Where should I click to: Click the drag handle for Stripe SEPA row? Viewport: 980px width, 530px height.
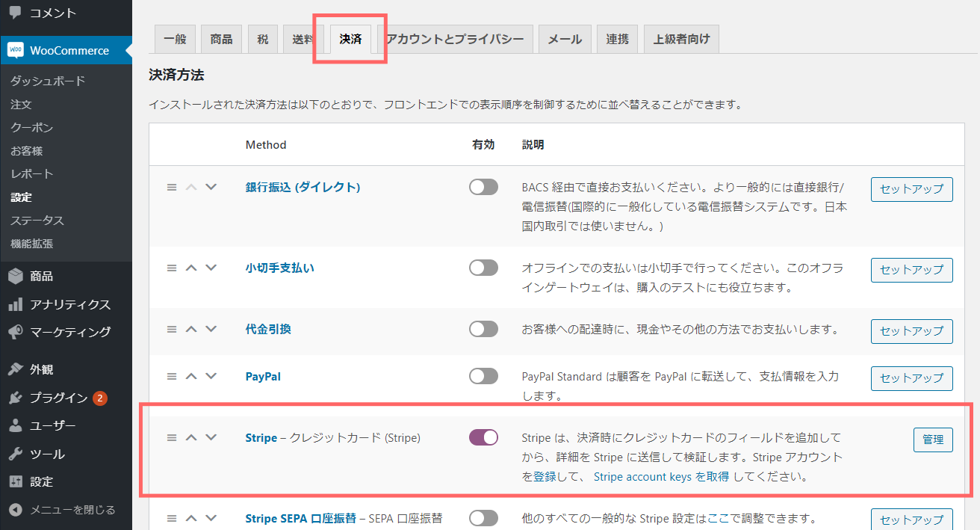172,518
